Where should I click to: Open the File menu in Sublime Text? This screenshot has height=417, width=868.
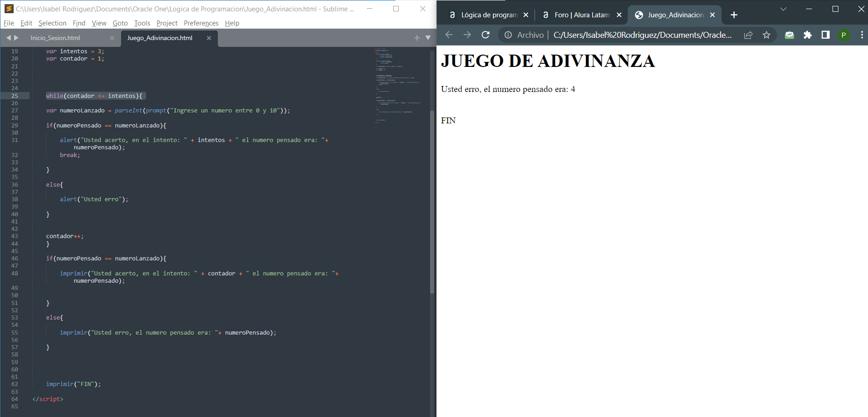click(x=9, y=23)
